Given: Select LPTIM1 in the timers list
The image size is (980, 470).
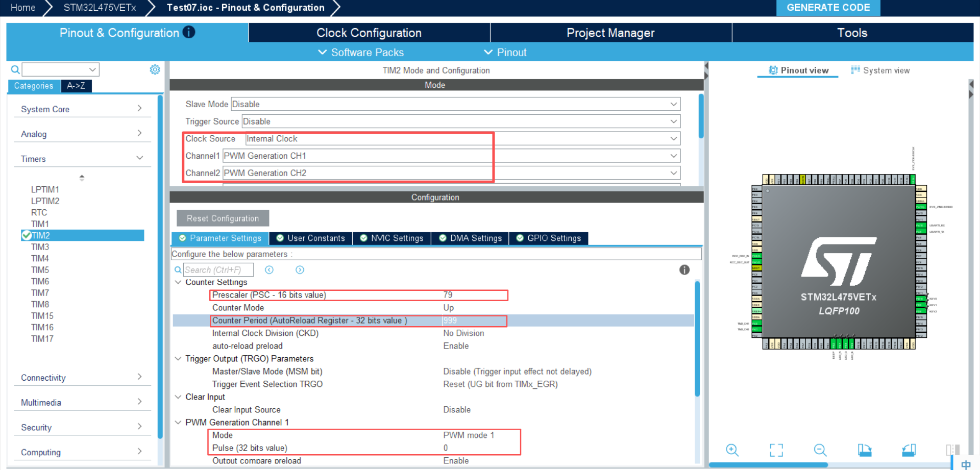Looking at the screenshot, I should coord(45,189).
